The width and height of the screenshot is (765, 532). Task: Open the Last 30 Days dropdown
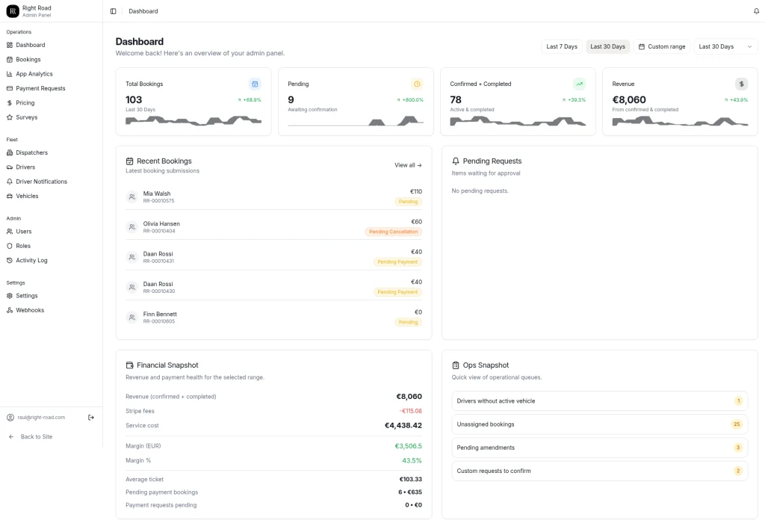coord(725,46)
